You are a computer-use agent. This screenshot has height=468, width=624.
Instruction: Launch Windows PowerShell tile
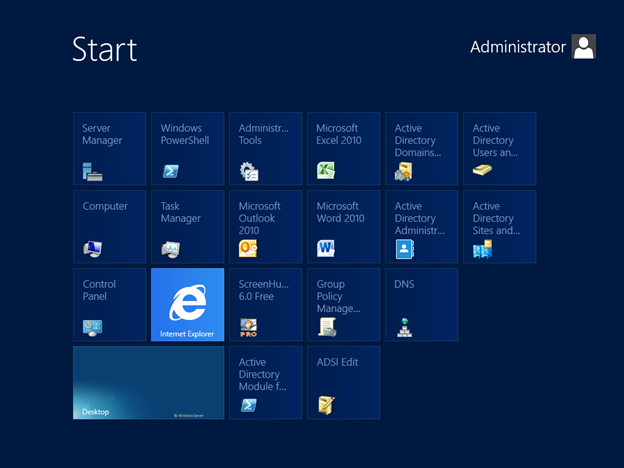(187, 149)
